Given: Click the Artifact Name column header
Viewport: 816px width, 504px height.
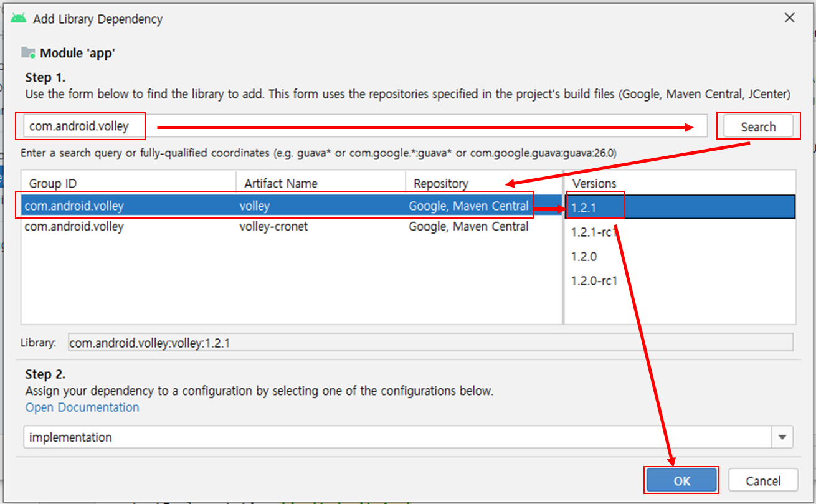Looking at the screenshot, I should point(321,183).
